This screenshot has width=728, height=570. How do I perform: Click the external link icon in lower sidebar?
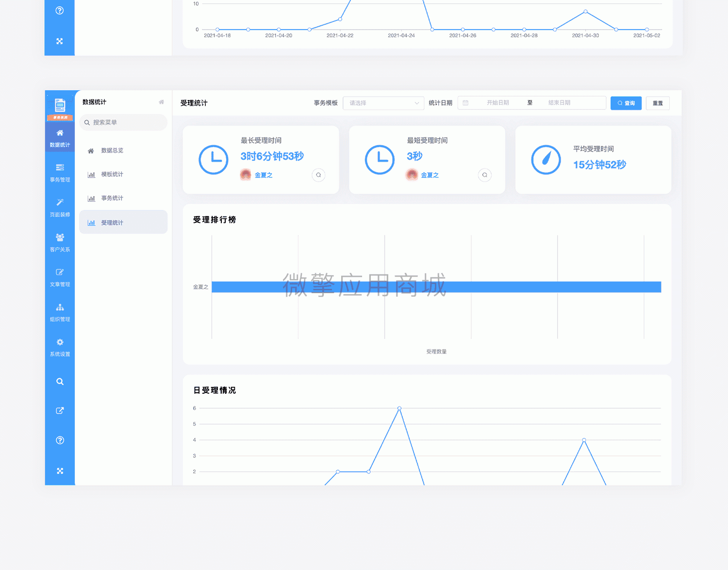pyautogui.click(x=60, y=411)
